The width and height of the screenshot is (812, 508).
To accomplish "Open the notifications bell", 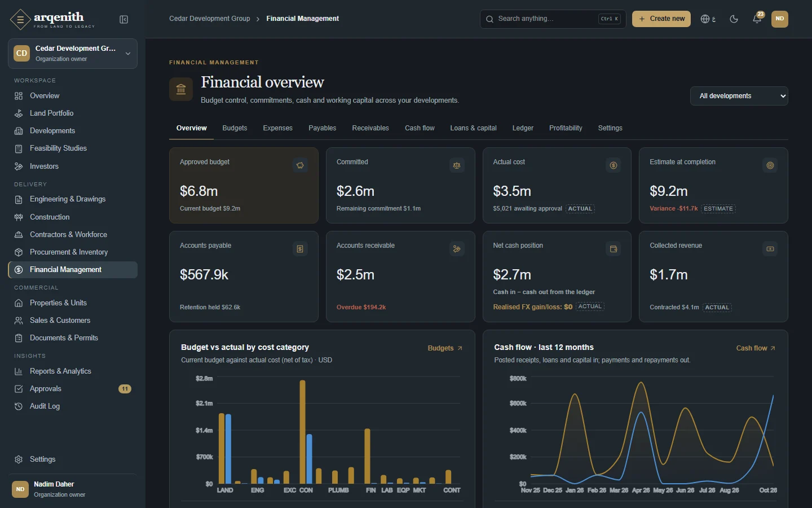I will click(757, 19).
